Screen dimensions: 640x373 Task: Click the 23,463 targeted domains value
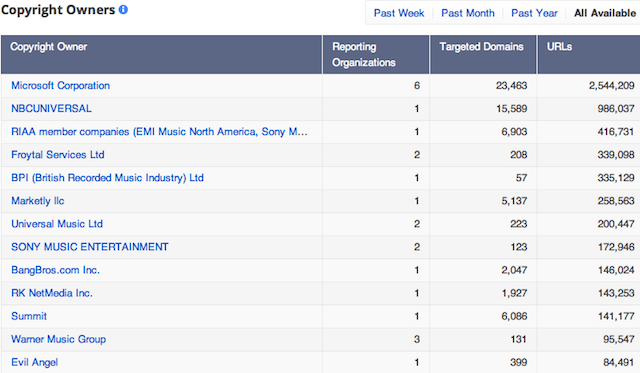(511, 86)
